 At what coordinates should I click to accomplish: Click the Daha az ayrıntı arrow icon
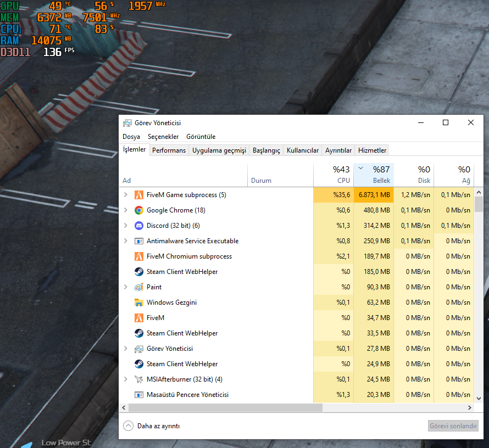[x=128, y=426]
